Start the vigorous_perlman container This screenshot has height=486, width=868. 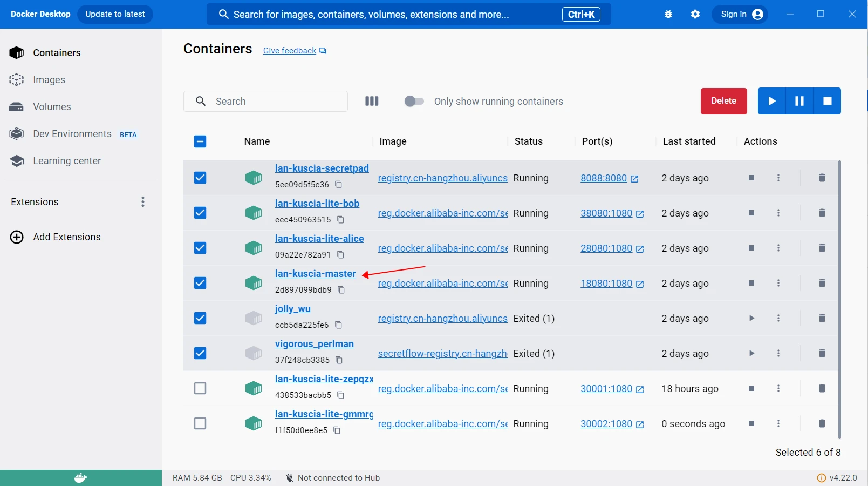coord(751,353)
